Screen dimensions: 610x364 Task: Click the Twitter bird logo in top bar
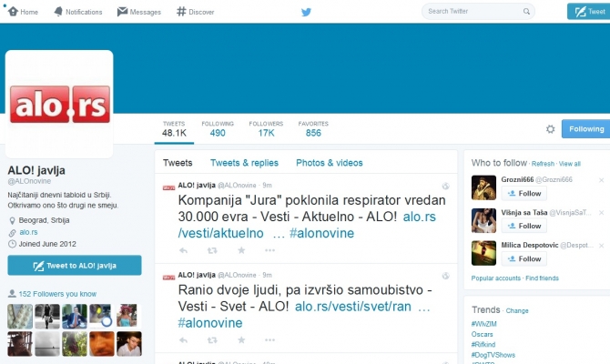[306, 12]
